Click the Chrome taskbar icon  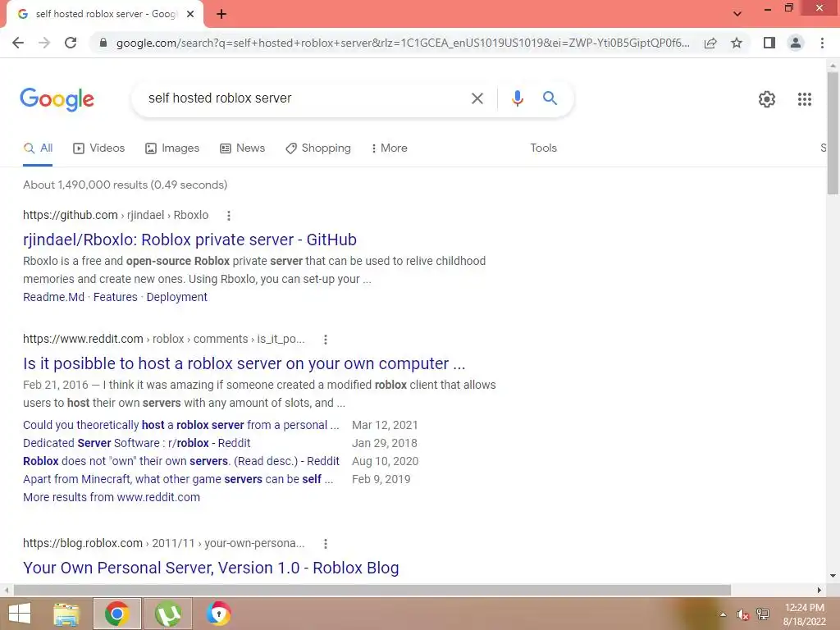(116, 614)
